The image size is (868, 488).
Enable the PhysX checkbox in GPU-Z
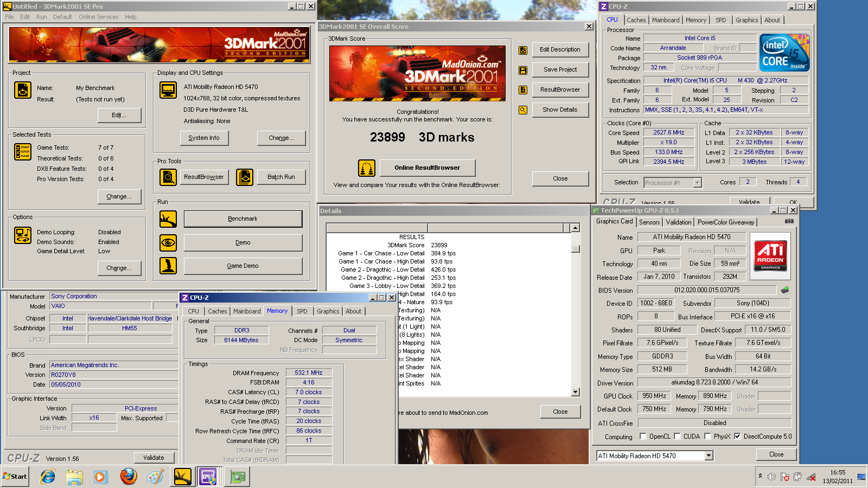pyautogui.click(x=707, y=436)
